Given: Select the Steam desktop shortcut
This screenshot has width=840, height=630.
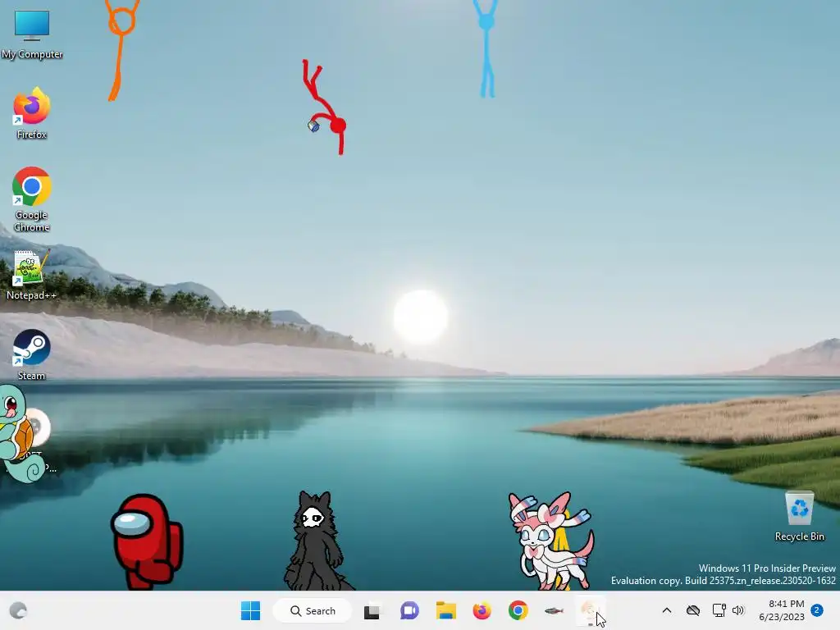Looking at the screenshot, I should point(32,354).
